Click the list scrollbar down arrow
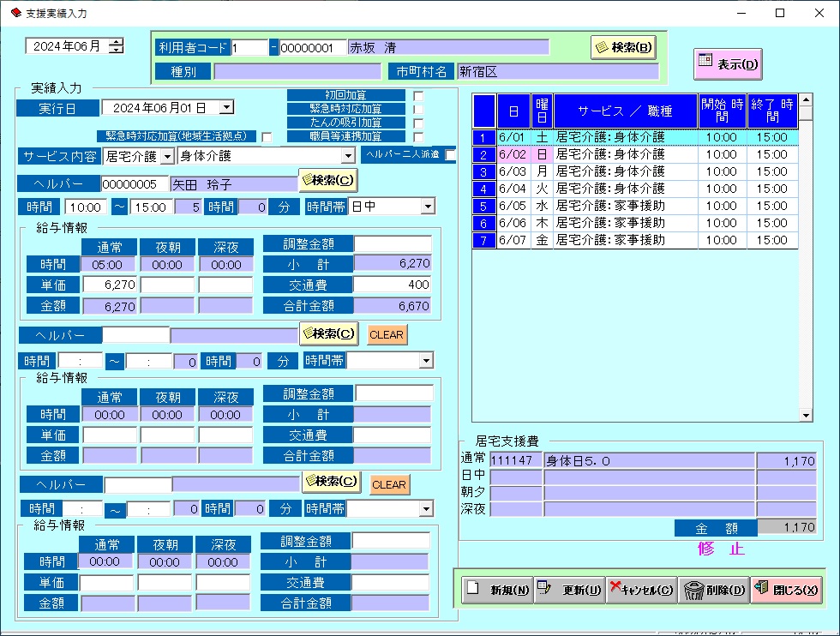 pyautogui.click(x=806, y=415)
